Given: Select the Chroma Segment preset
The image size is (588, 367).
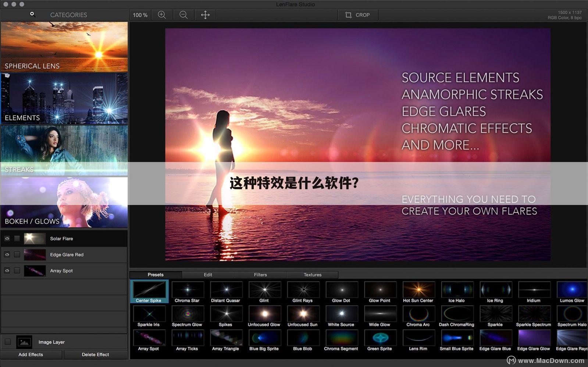Looking at the screenshot, I should [x=341, y=340].
